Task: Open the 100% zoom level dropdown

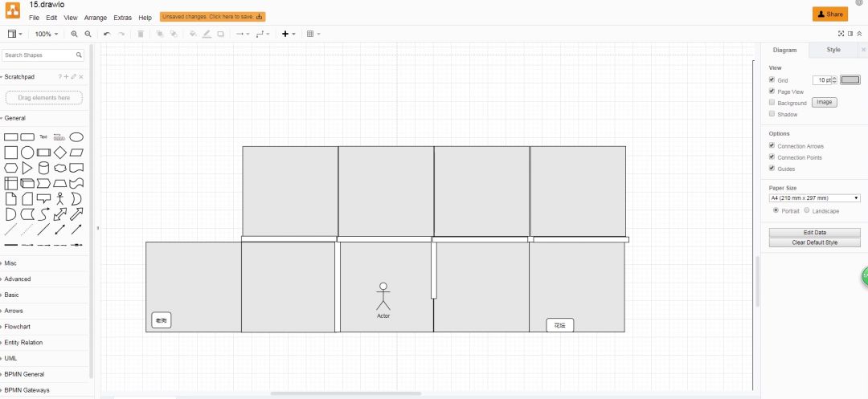Action: 45,34
